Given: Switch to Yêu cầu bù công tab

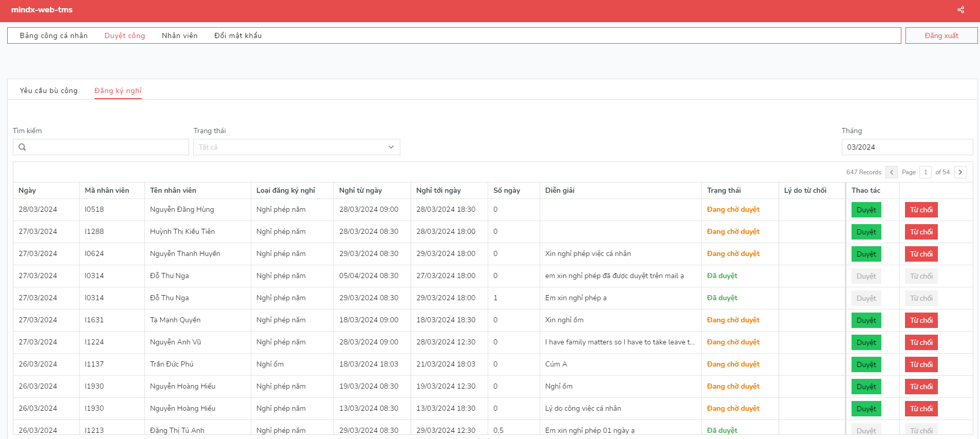Looking at the screenshot, I should pos(49,90).
